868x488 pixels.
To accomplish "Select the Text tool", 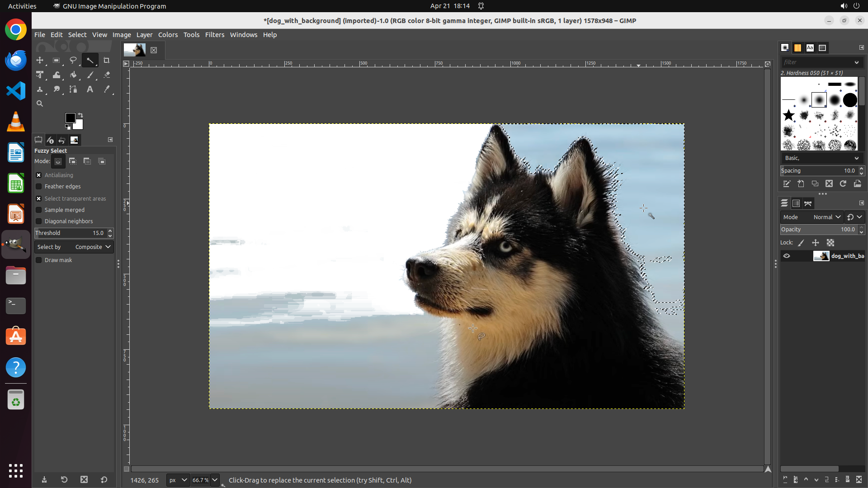I will point(90,89).
